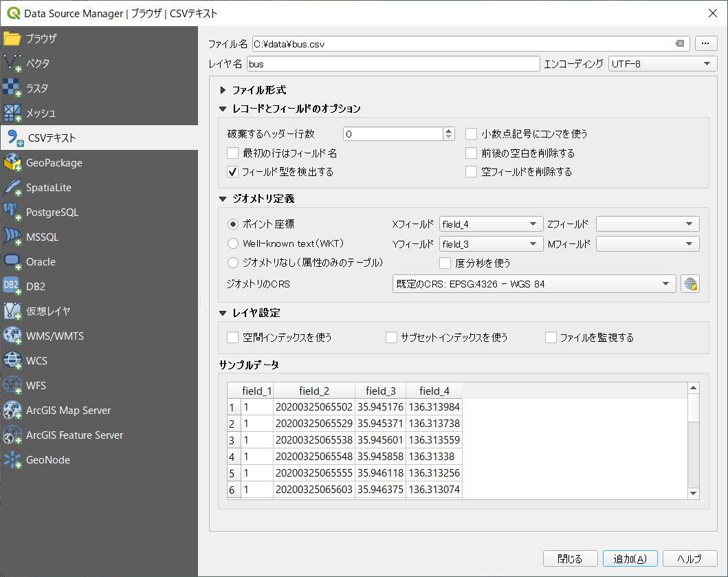
Task: Open the WCS globe icon
Action: coord(12,360)
